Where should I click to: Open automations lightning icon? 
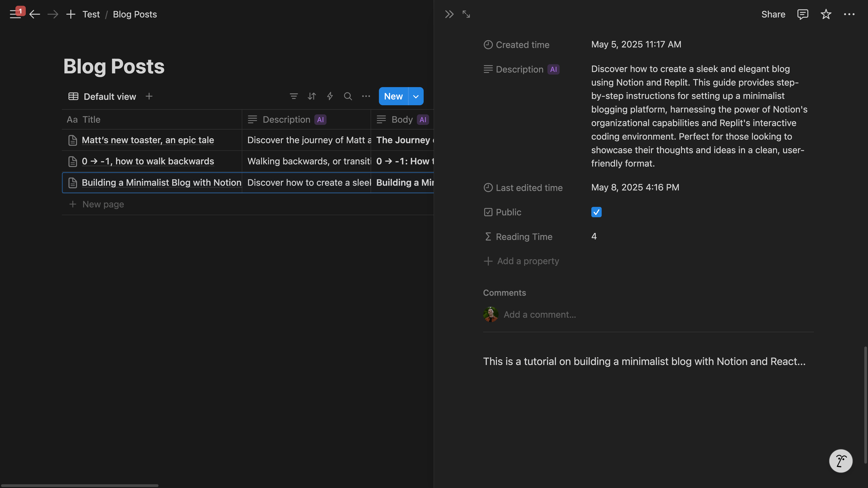[x=330, y=96]
